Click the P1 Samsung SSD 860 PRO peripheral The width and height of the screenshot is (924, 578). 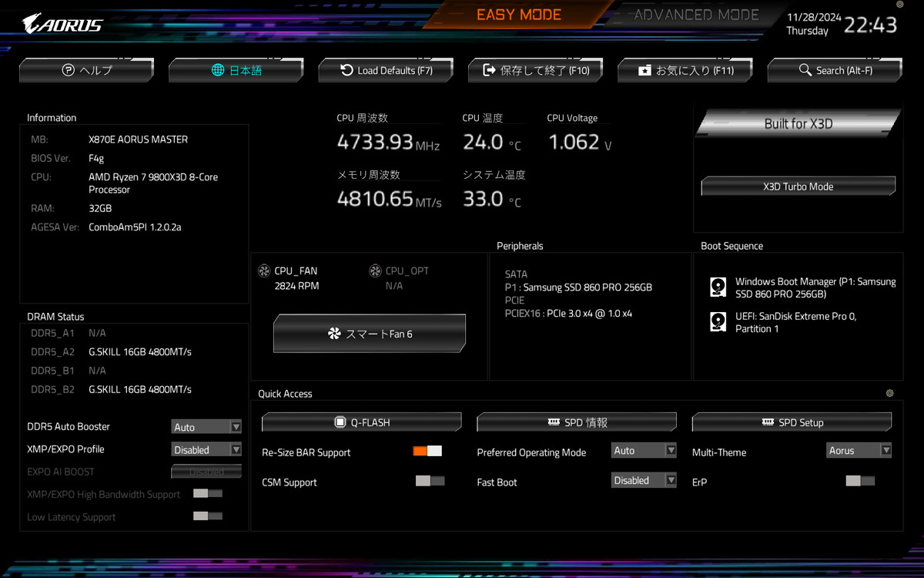coord(578,287)
